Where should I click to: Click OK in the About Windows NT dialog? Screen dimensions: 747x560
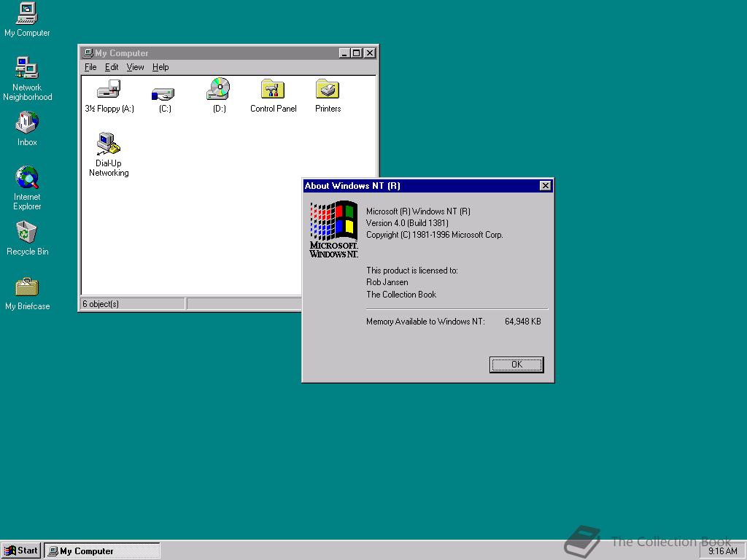click(x=516, y=364)
